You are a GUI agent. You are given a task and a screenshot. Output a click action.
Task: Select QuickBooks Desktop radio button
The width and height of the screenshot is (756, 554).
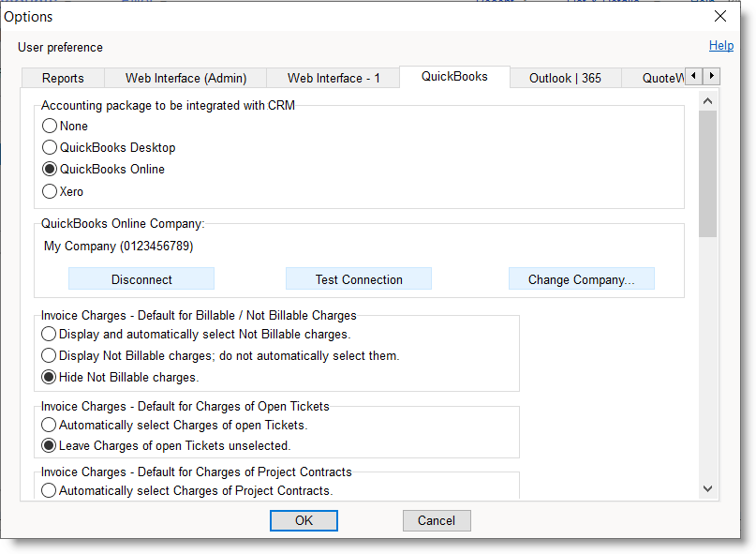pyautogui.click(x=50, y=147)
